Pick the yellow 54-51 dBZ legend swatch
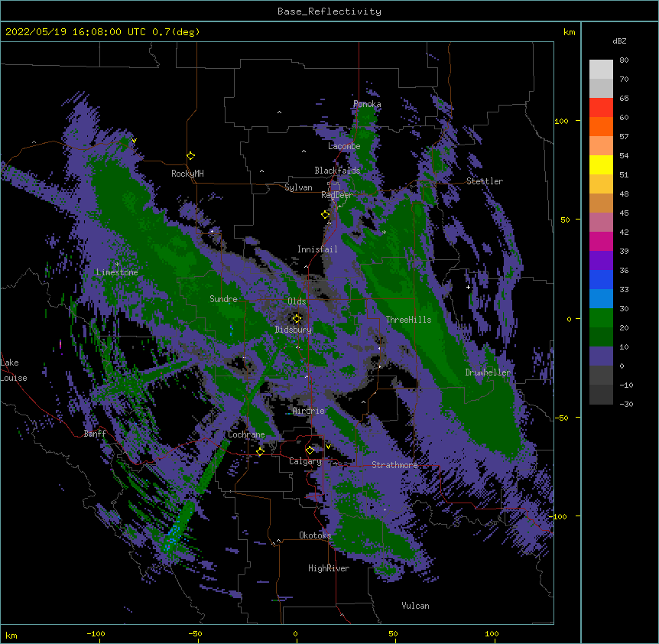Viewport: 659px width, 644px height. point(601,164)
